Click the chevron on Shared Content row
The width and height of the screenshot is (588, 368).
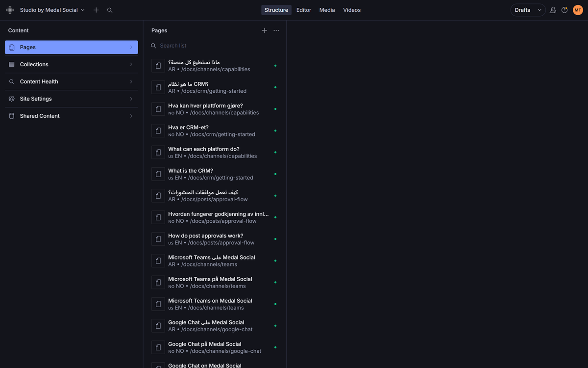(x=131, y=116)
